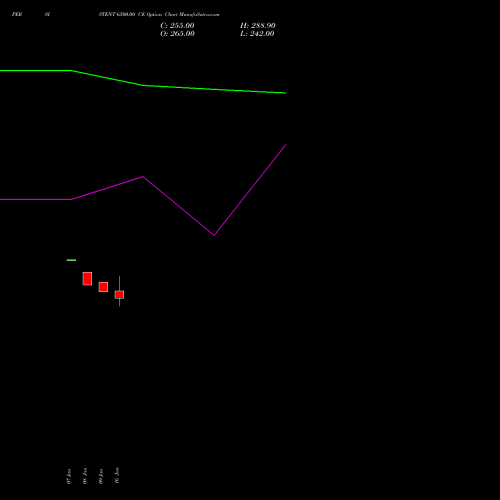This screenshot has width=500, height=500.
Task: Select the 10 Jun date axis label
Action: [117, 476]
